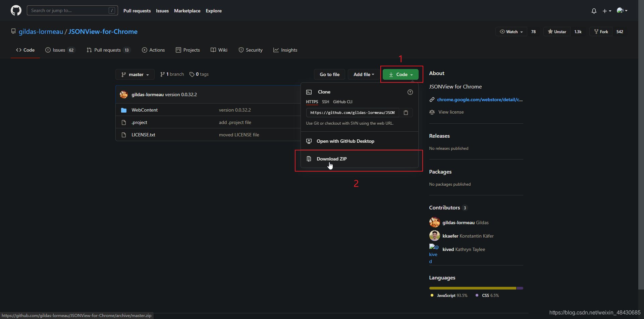
Task: Open the notifications bell
Action: coord(594,11)
